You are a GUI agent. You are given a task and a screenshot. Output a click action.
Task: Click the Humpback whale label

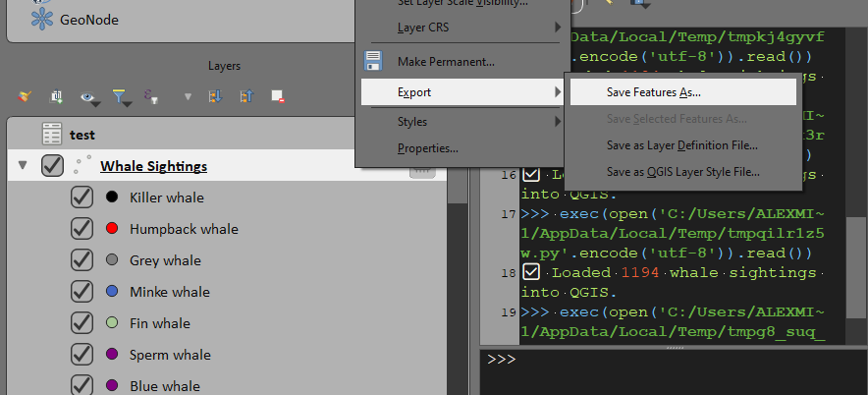[x=184, y=229]
